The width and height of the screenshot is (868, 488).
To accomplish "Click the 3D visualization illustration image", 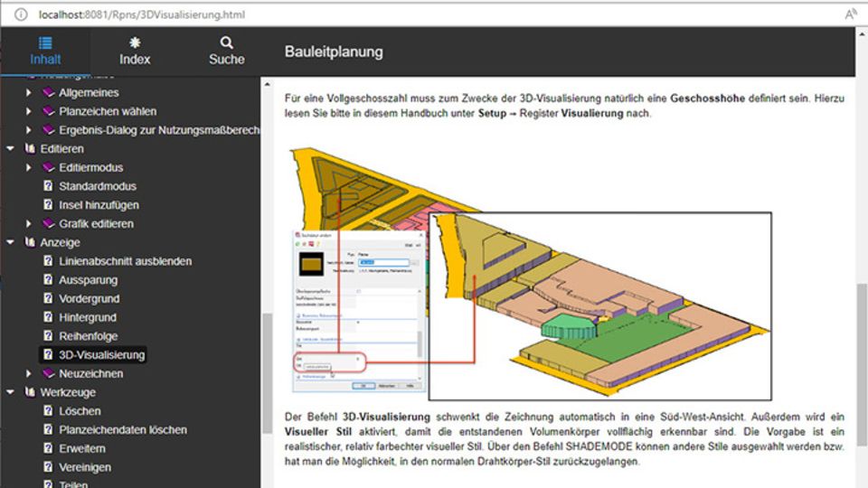I will coord(531,275).
